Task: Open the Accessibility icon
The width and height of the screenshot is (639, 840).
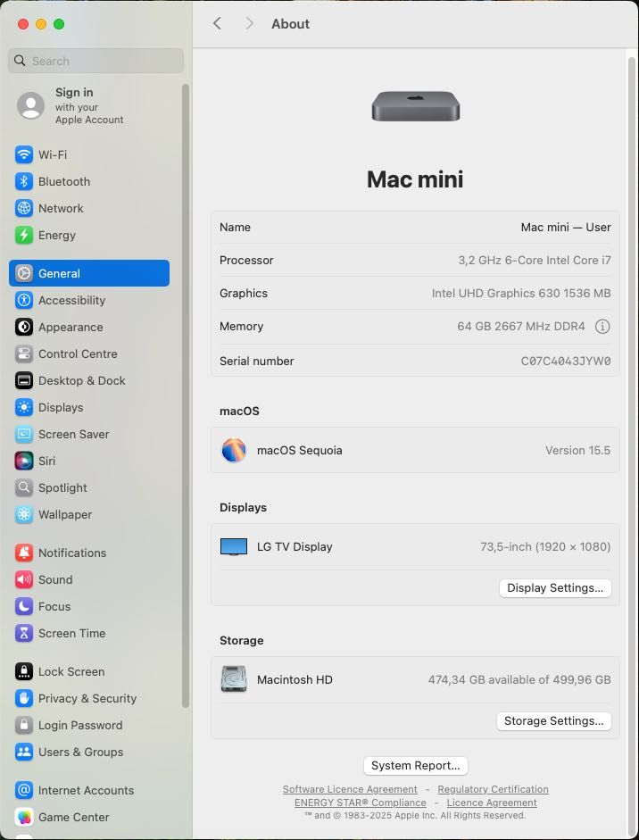Action: click(23, 300)
